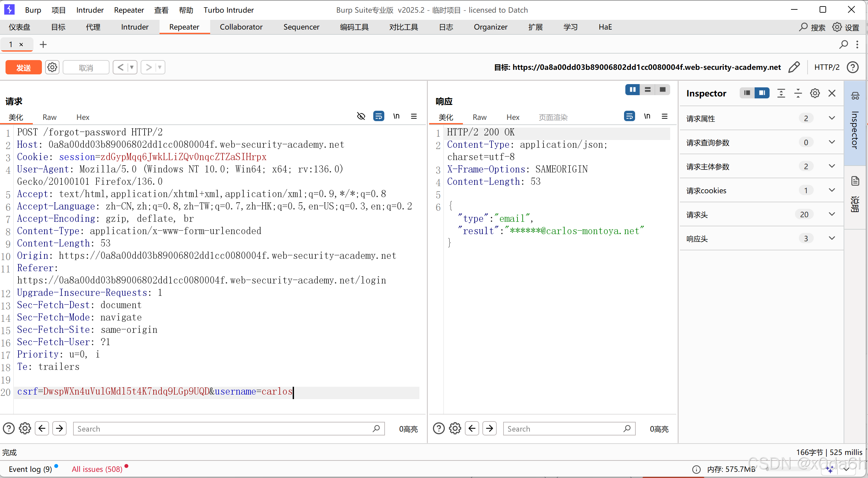This screenshot has height=478, width=868.
Task: Open the back navigation history dropdown arrow
Action: tap(132, 67)
